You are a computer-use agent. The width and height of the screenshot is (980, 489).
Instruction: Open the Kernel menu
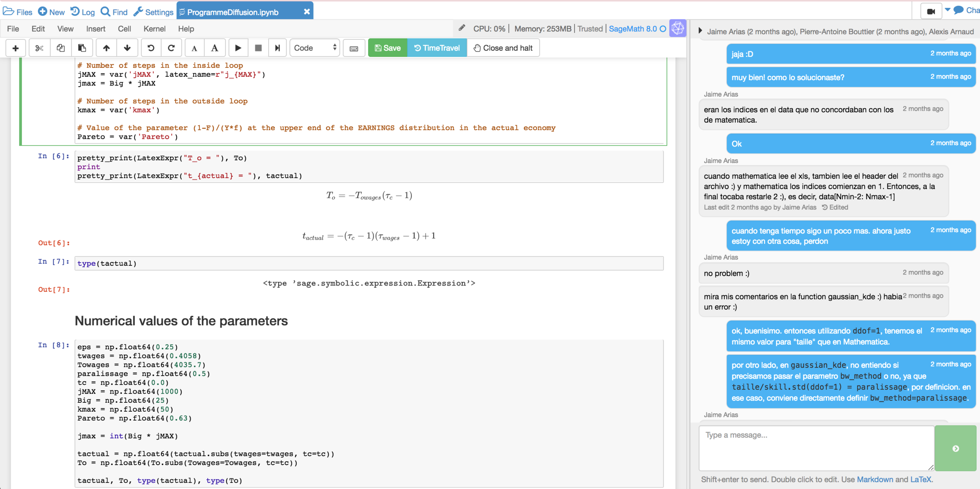(x=154, y=29)
